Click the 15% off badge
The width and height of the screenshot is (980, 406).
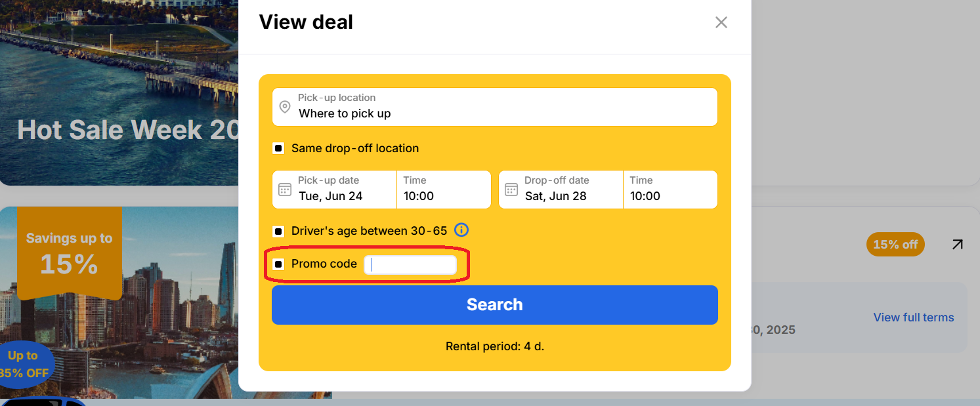click(x=895, y=245)
